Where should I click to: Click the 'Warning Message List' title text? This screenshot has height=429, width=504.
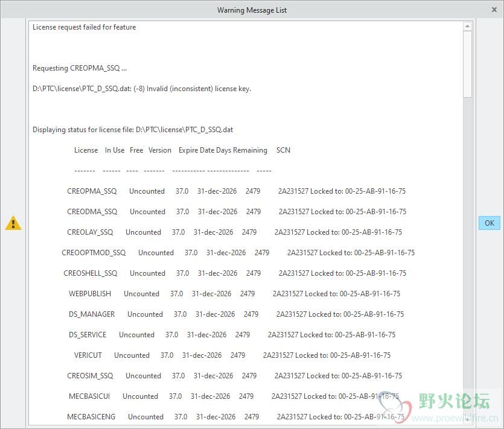[252, 10]
